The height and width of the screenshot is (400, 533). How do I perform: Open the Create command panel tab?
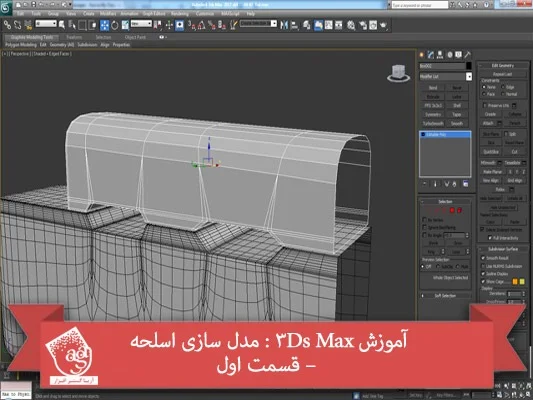pos(422,55)
